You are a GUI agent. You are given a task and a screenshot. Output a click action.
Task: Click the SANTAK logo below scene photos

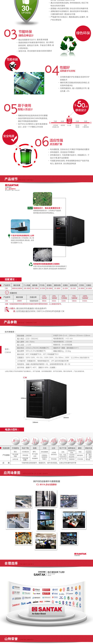[x=80, y=554]
